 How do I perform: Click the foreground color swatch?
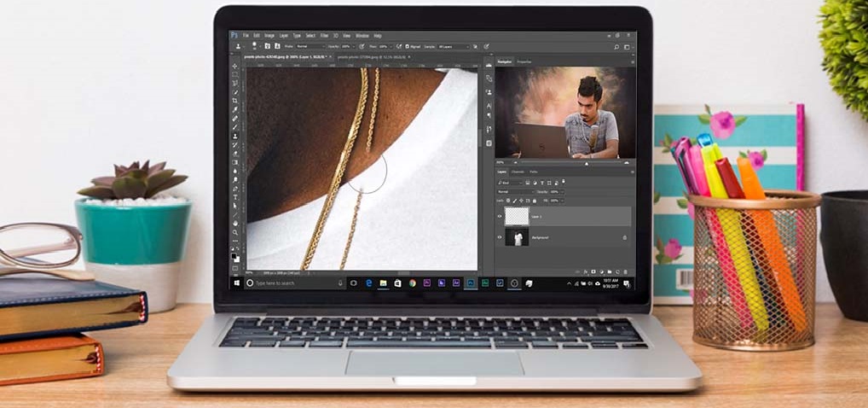[234, 254]
